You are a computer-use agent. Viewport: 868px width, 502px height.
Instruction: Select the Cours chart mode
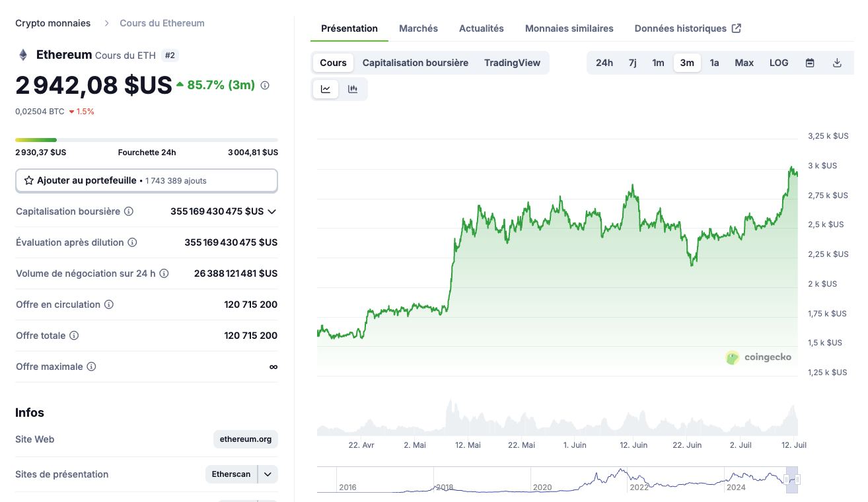pyautogui.click(x=333, y=63)
